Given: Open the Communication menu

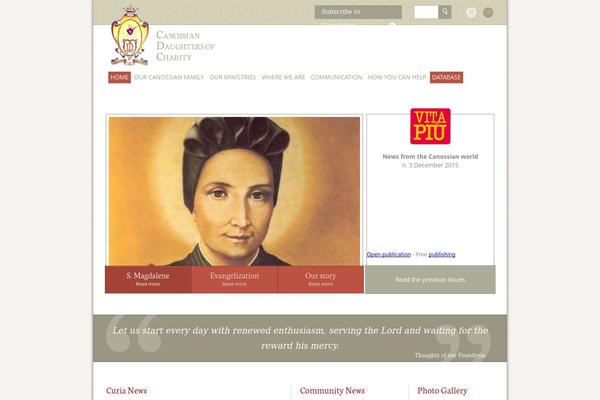Looking at the screenshot, I should click(336, 77).
